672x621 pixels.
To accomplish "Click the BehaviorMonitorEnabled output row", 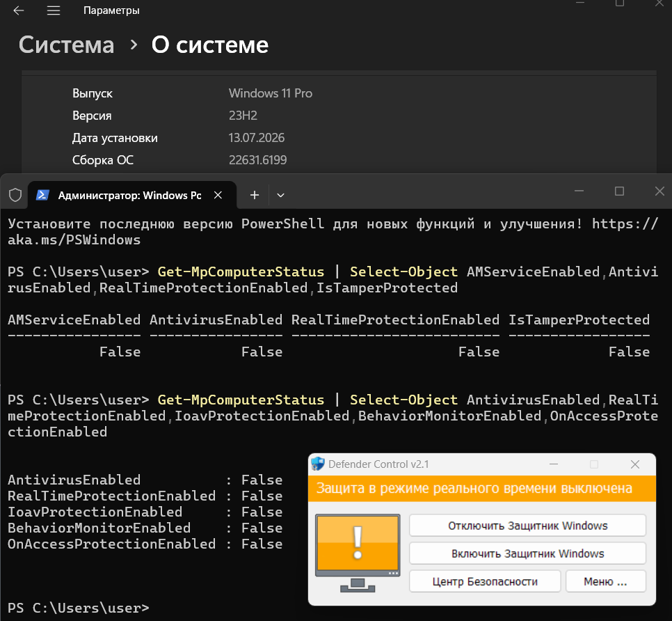I will (145, 528).
